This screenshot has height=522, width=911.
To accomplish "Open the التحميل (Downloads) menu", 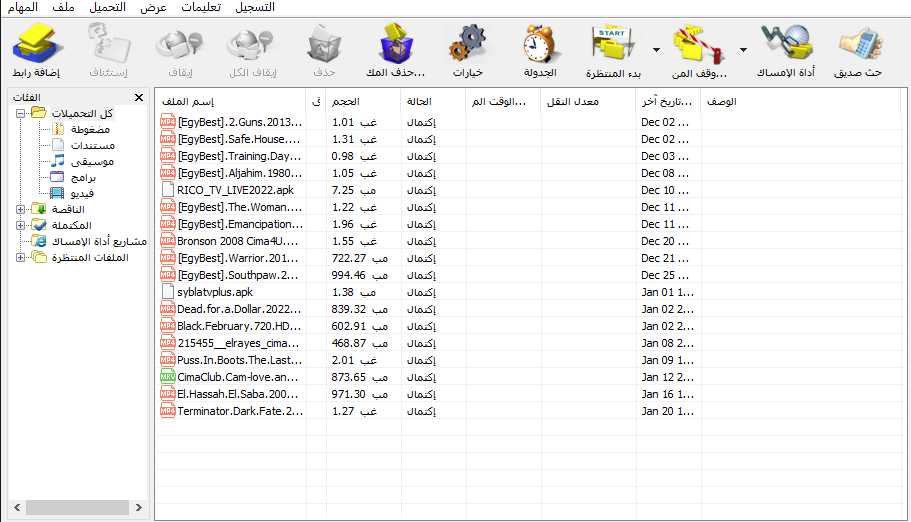I will click(x=107, y=8).
